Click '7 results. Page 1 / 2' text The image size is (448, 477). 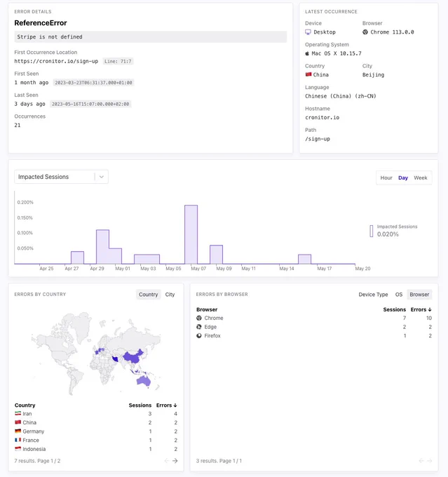37,461
